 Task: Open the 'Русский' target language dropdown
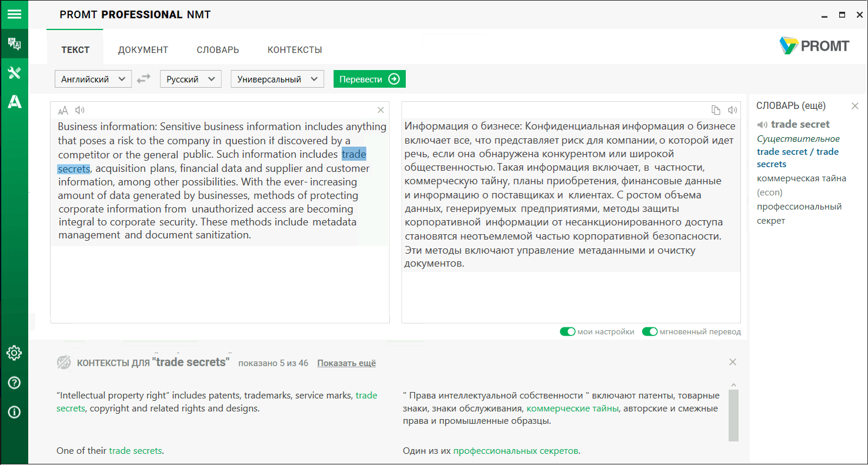coord(191,79)
